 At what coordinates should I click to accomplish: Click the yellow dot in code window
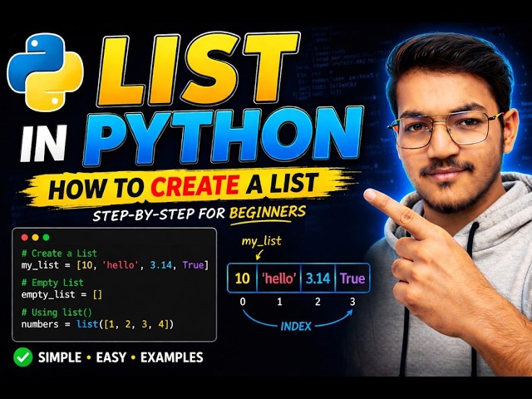[x=35, y=238]
